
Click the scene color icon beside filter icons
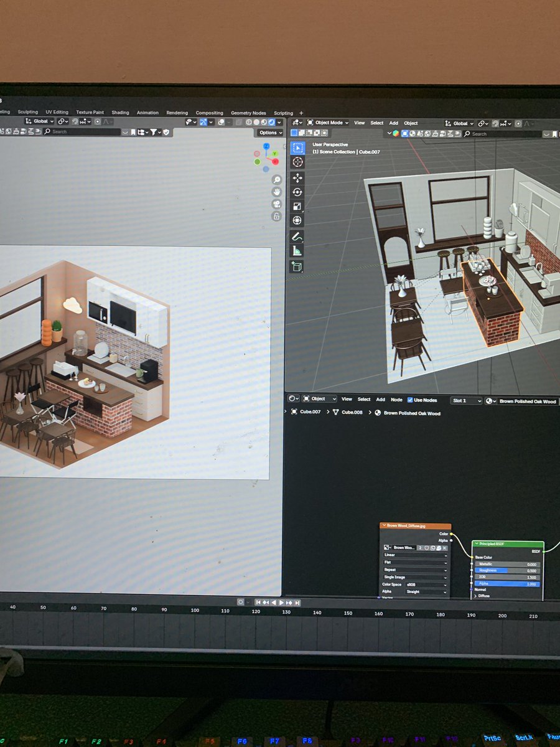point(396,133)
